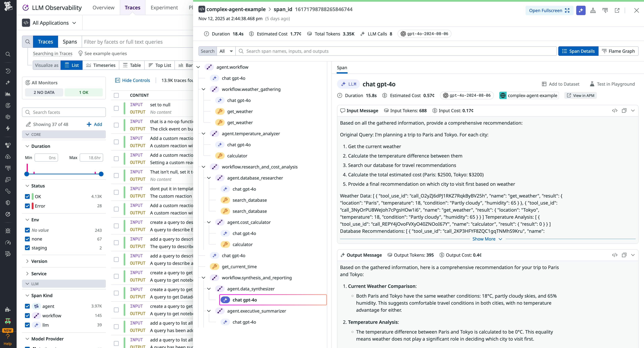Select the calculator tool icon under agent.cost_calculator
This screenshot has height=348, width=644.
click(225, 244)
